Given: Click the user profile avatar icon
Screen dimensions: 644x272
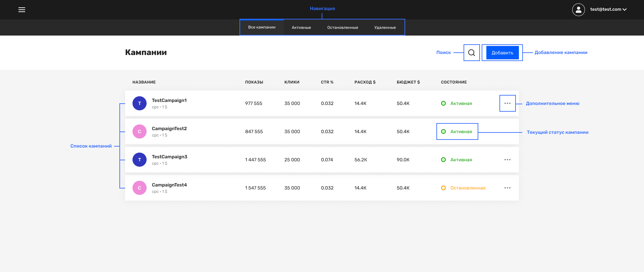Looking at the screenshot, I should pos(579,10).
